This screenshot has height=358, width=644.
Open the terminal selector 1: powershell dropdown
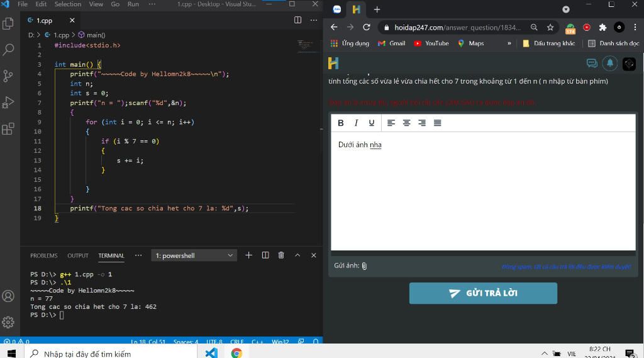click(194, 255)
